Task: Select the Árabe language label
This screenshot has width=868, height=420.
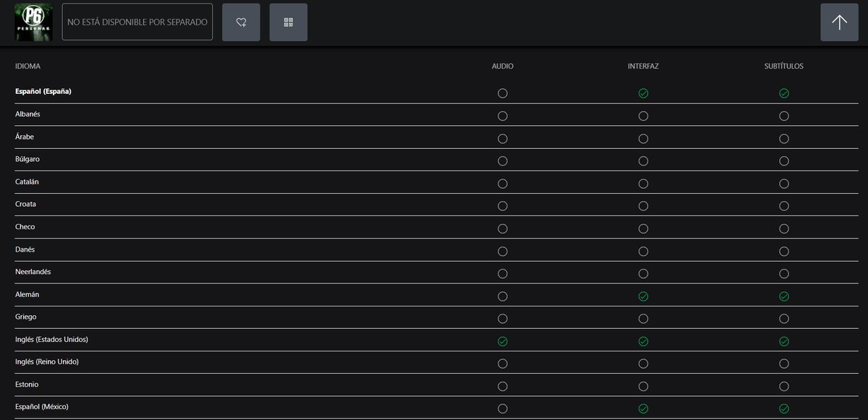Action: pos(25,137)
